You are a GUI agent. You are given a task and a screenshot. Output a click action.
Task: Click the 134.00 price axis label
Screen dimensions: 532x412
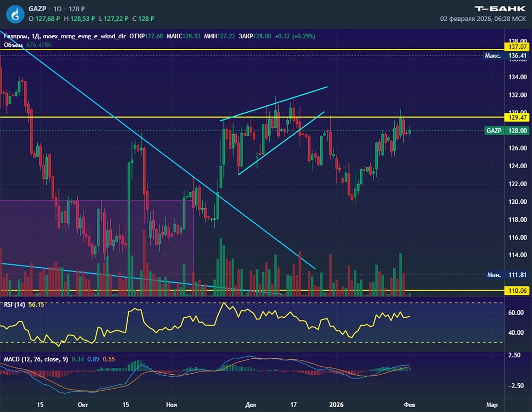click(518, 77)
